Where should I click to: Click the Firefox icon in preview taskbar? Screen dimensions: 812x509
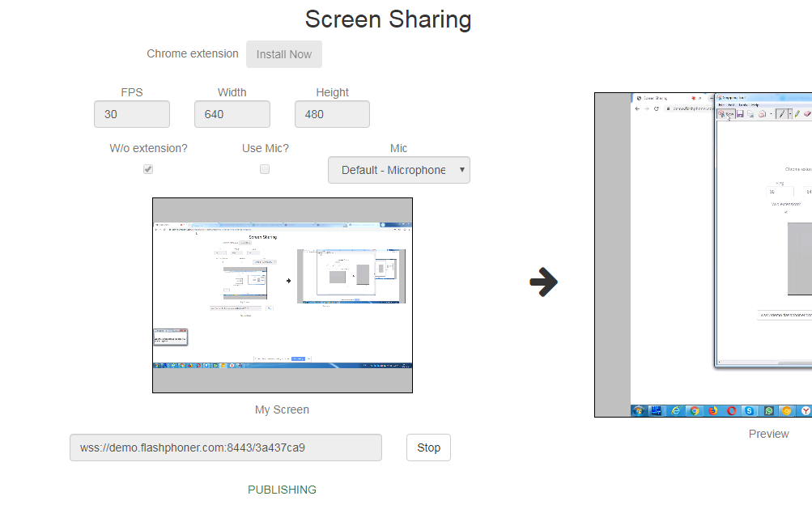point(712,410)
